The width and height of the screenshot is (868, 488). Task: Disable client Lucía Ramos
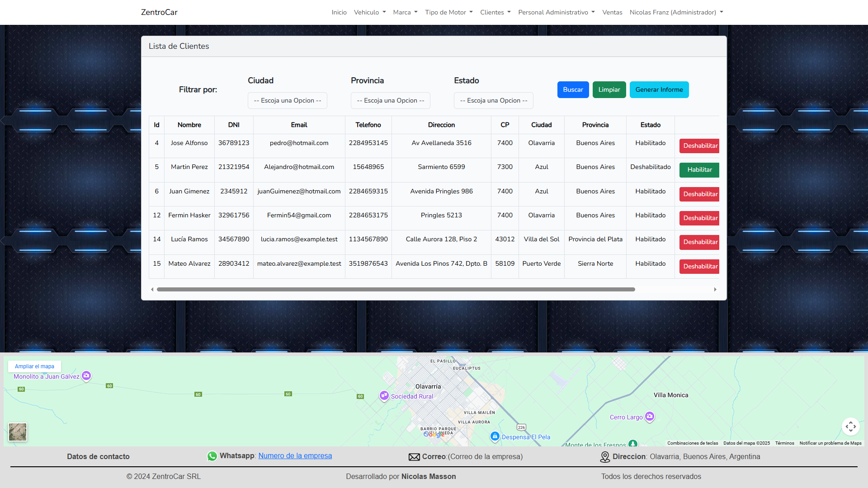click(700, 242)
